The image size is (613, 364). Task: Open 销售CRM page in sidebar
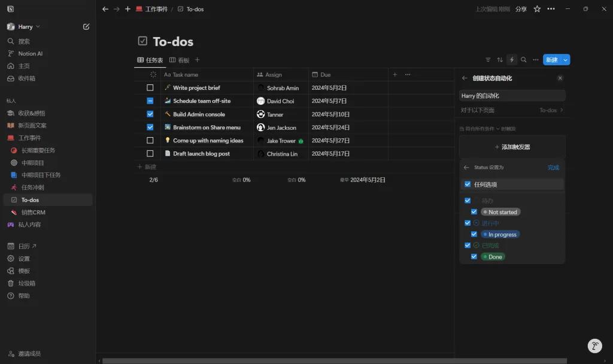(33, 213)
